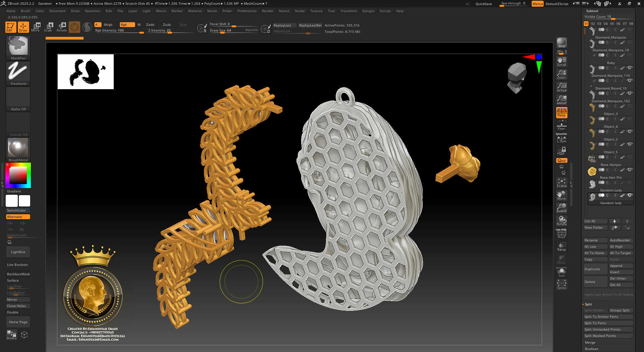Hide the Object_4 subtool via eye icon
Screen dimensions: 644x352
click(x=630, y=131)
